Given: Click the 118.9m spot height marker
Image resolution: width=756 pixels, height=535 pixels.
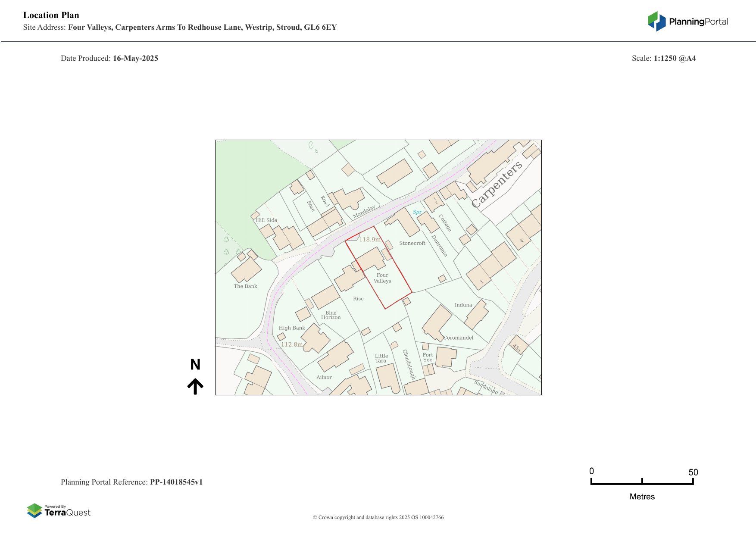Looking at the screenshot, I should [369, 240].
